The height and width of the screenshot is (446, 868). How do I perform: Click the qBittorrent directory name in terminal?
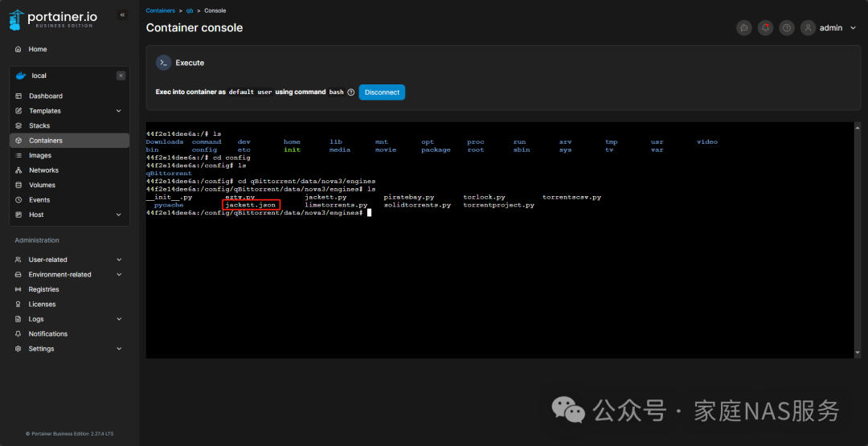pos(169,174)
